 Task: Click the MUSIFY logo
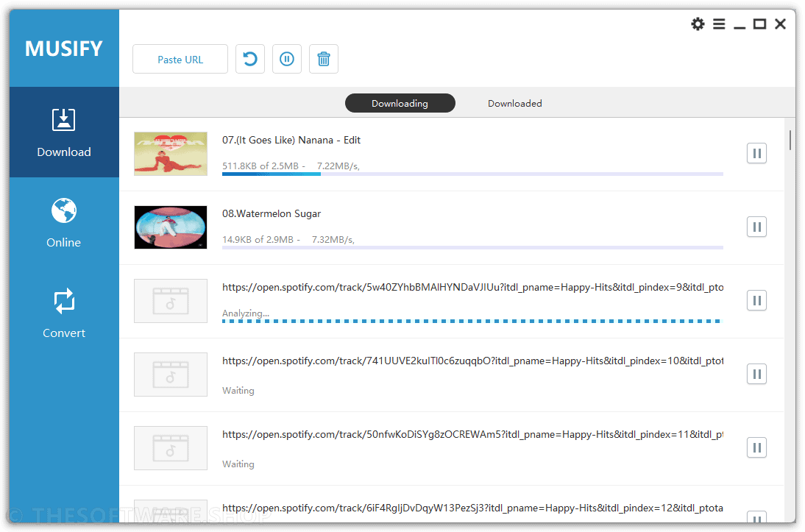pos(64,49)
